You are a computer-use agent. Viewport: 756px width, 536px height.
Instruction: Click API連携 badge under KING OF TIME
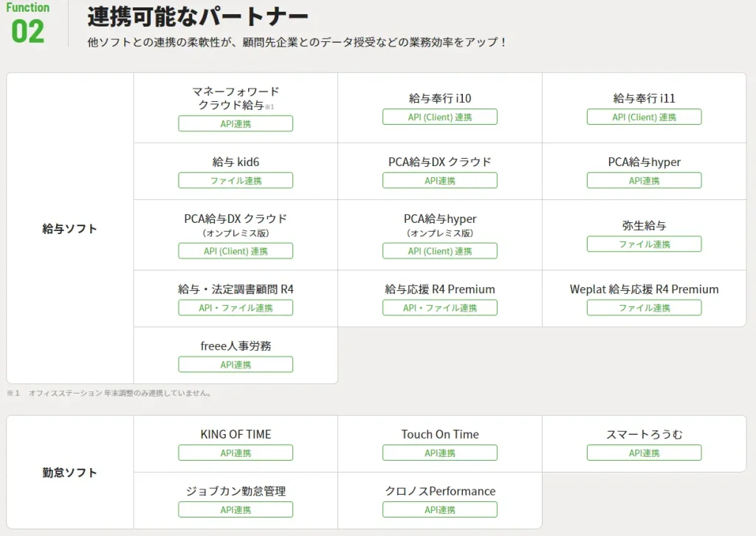[236, 453]
